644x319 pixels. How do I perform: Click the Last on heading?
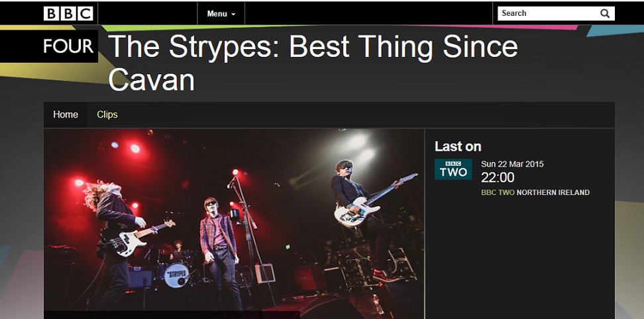pos(458,147)
